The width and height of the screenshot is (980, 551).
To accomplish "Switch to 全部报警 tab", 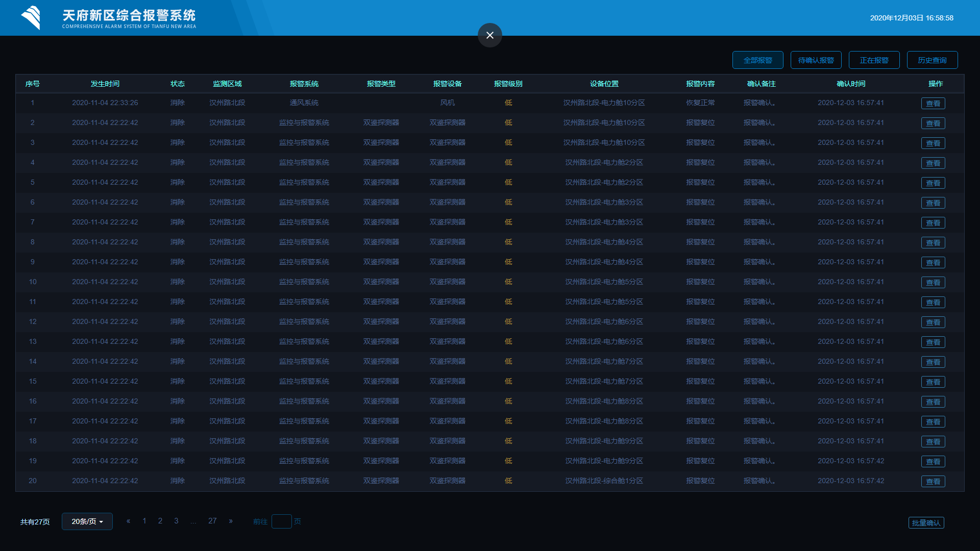I will (x=757, y=60).
